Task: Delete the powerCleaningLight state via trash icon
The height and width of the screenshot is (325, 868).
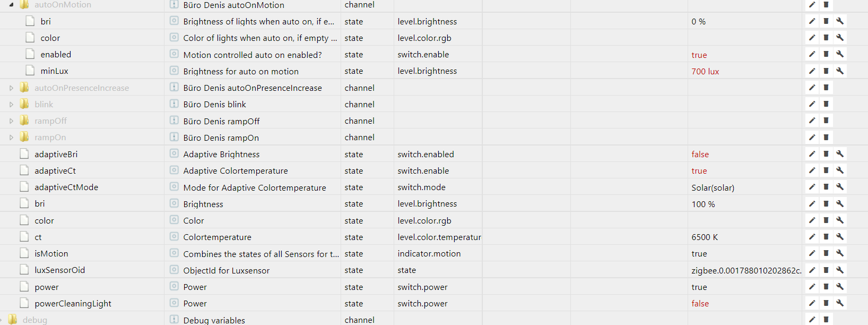Action: [x=826, y=303]
